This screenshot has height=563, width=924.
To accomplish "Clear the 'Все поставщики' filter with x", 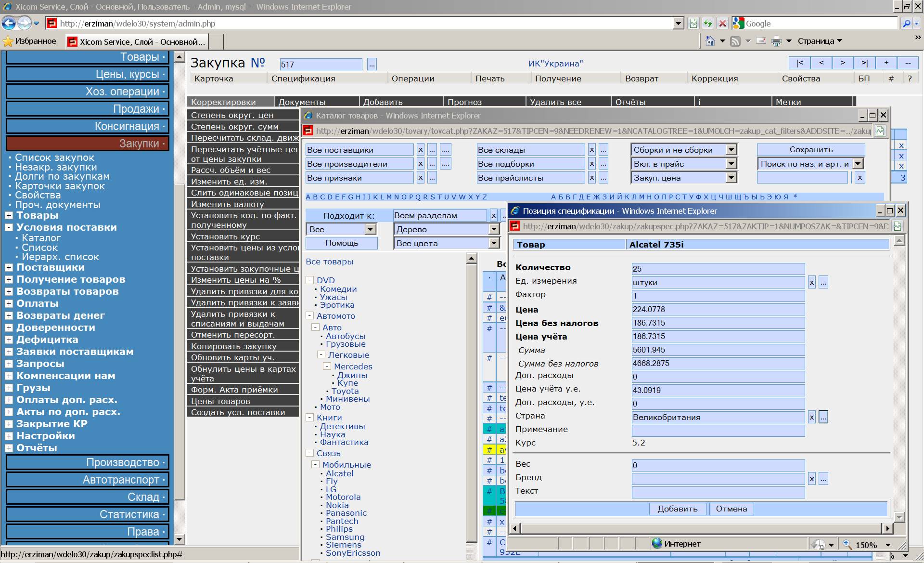I will click(x=420, y=150).
